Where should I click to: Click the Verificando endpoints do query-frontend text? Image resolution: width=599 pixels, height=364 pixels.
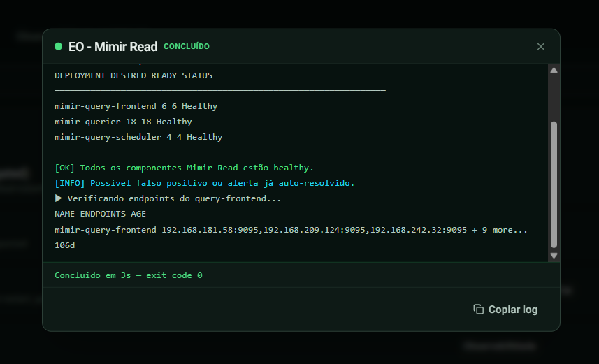(x=174, y=198)
